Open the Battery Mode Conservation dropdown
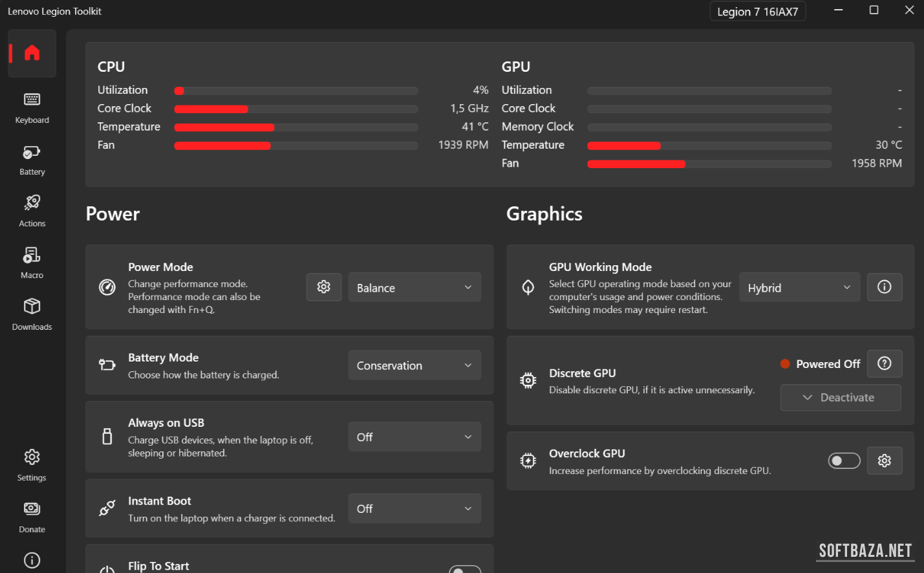 414,365
